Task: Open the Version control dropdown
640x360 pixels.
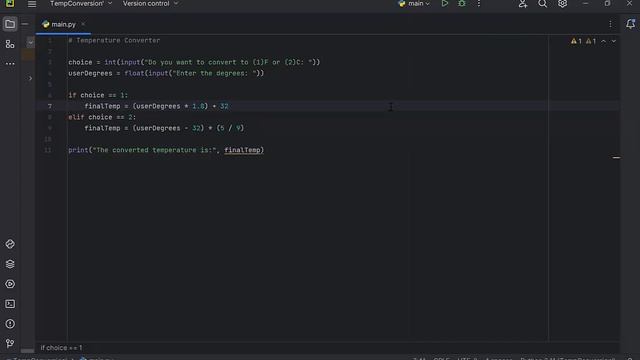Action: coord(150,4)
